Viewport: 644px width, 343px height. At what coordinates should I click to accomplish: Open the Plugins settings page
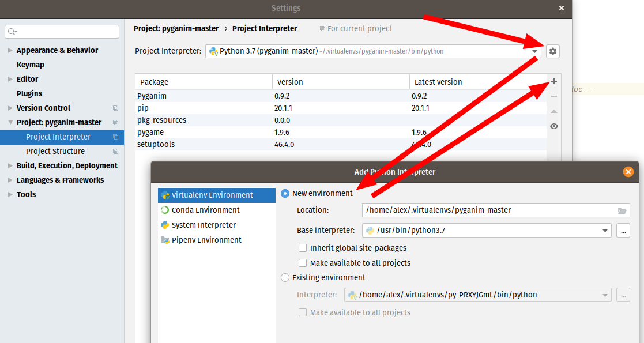(29, 93)
